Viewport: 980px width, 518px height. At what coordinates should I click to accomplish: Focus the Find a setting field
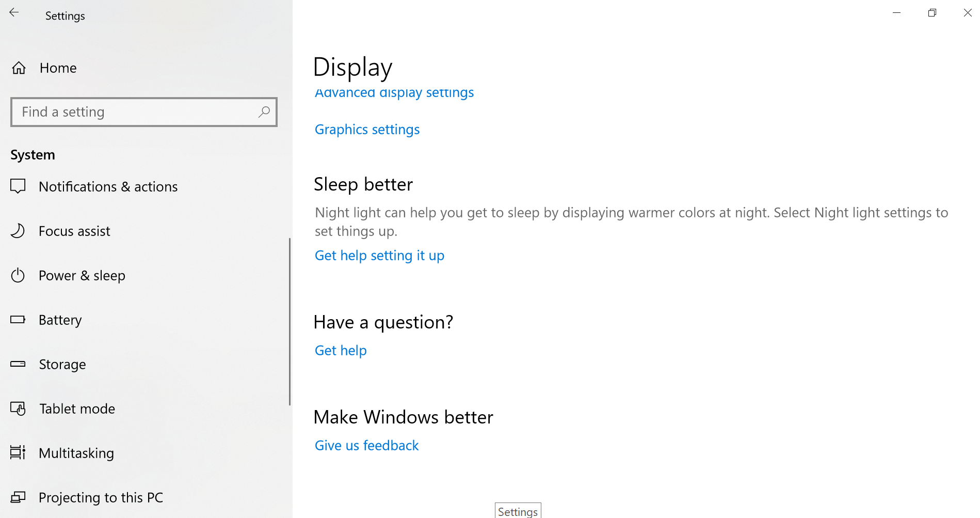tap(144, 112)
